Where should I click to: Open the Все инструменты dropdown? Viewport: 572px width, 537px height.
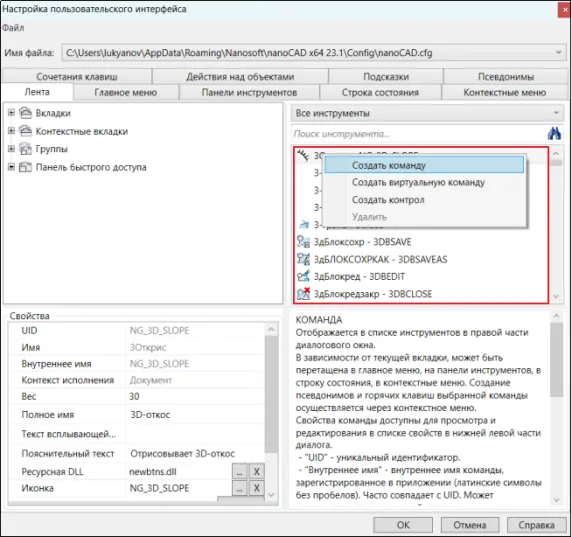427,113
